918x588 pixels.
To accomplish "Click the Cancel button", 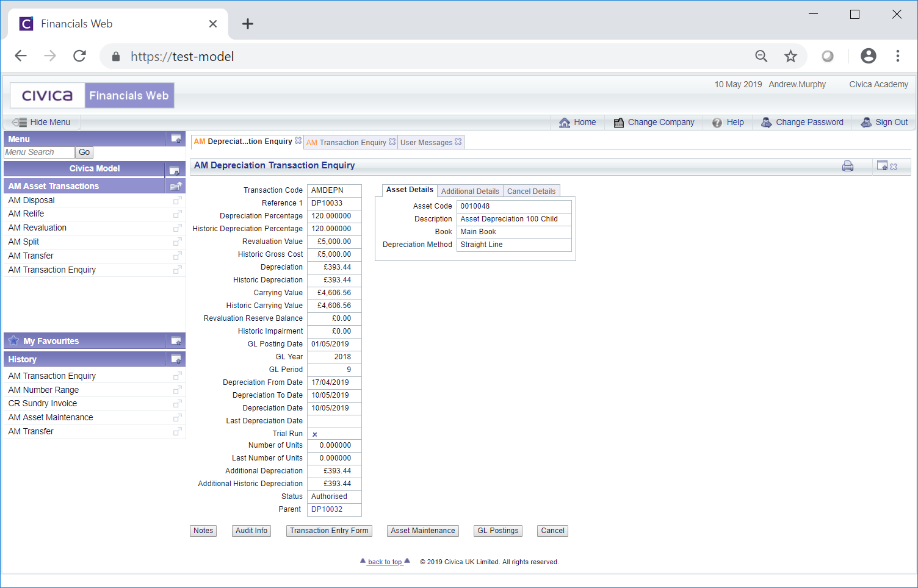I will coord(552,531).
